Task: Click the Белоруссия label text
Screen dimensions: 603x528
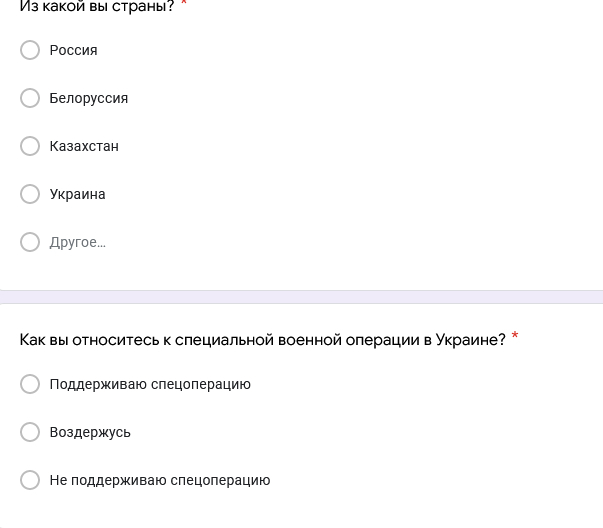Action: pos(88,98)
